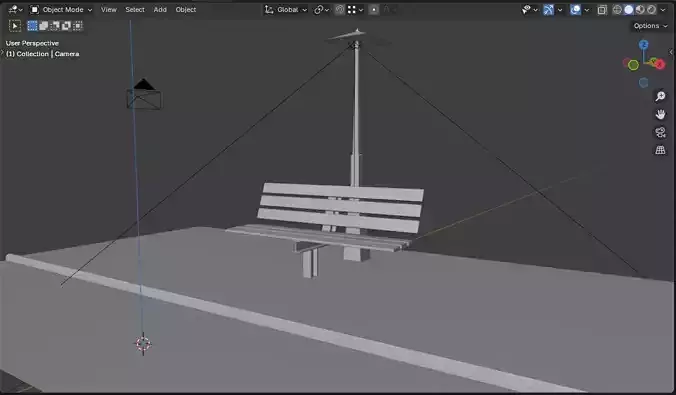This screenshot has height=395, width=676.
Task: Switch to material preview shading
Action: 640,9
